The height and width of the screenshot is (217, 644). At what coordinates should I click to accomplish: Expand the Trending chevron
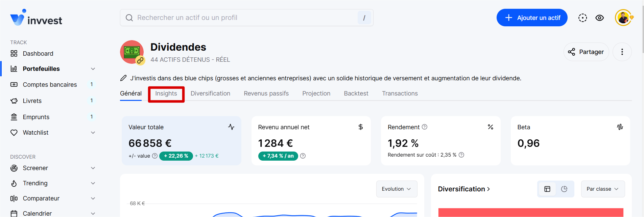point(93,183)
